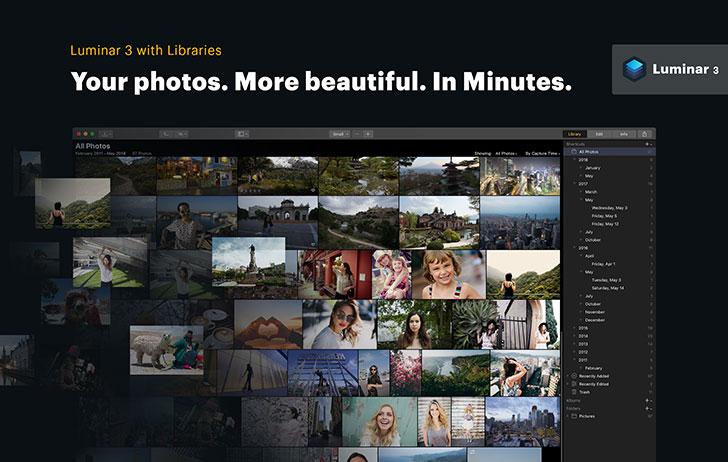Open the statue monument photo

pos(248,261)
